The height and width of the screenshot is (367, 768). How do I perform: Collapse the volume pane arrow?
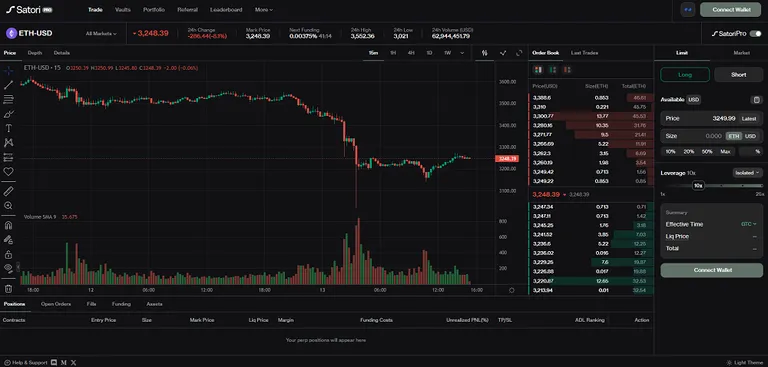tap(18, 268)
